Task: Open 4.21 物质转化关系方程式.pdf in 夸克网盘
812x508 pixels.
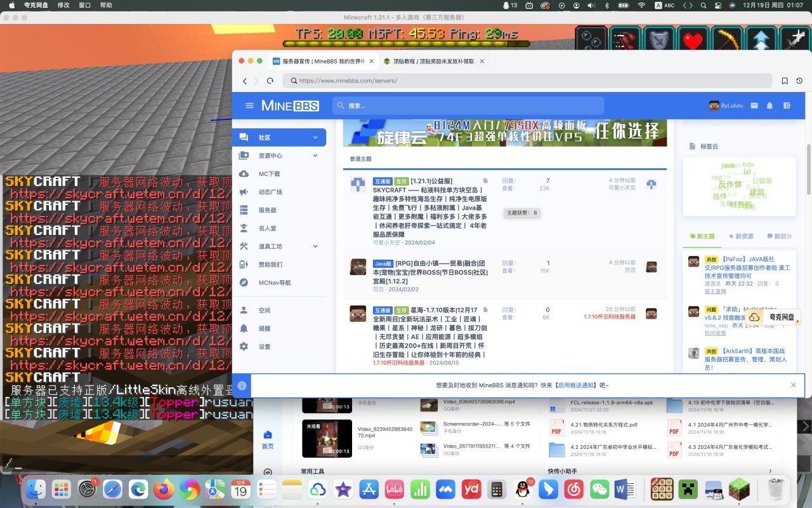Action: (x=603, y=424)
